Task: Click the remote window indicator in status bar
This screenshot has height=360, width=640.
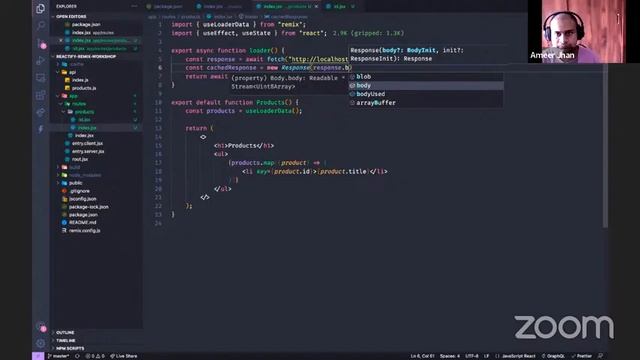Action: point(38,356)
